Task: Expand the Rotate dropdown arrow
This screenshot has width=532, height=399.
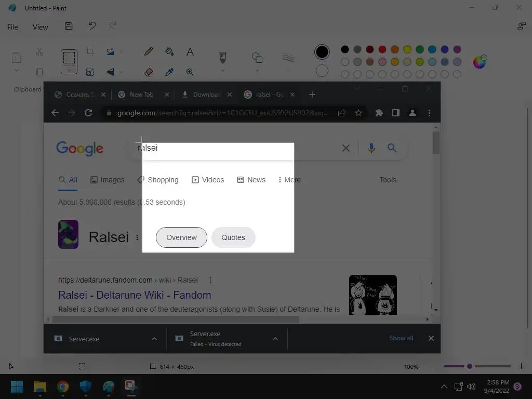Action: (121, 51)
